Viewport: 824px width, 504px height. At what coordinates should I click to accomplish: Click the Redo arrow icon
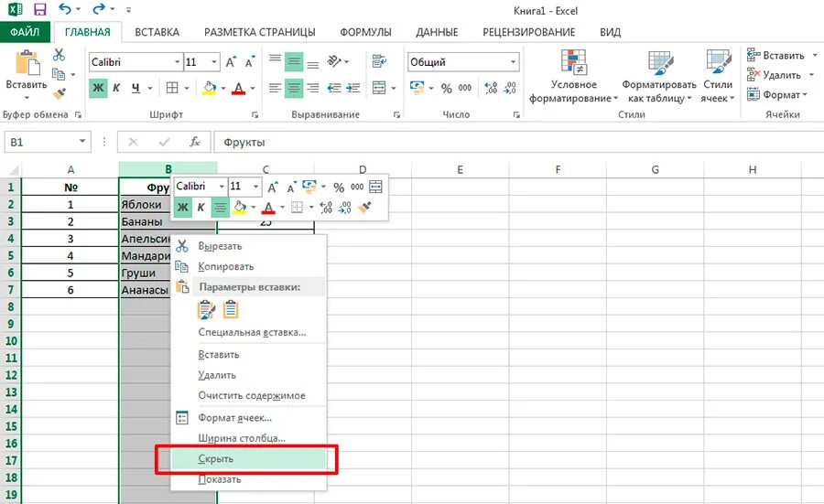(98, 9)
